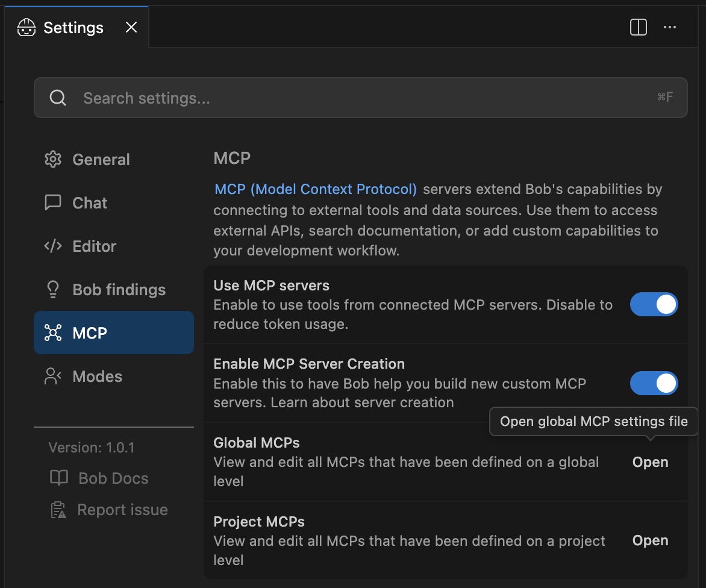Open the MCP (Model Context Protocol) link
706x588 pixels.
point(316,189)
